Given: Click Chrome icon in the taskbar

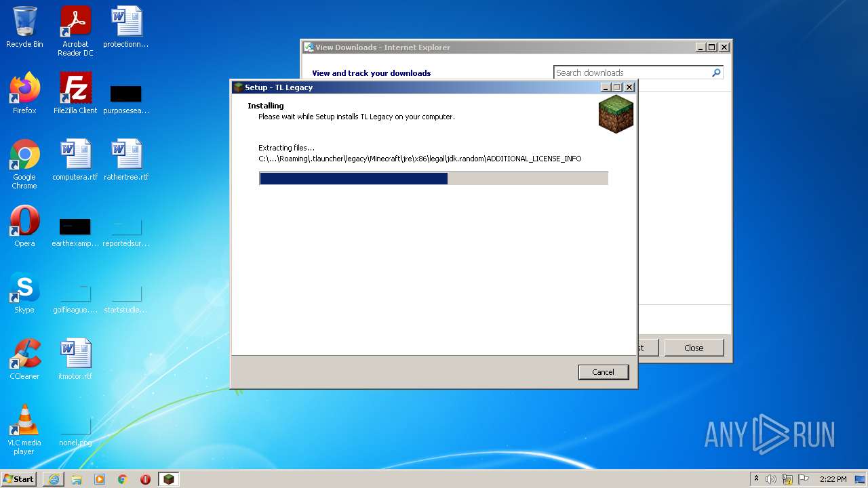Looking at the screenshot, I should tap(123, 479).
